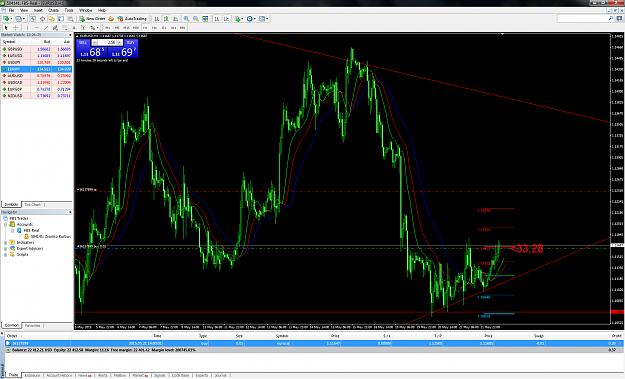This screenshot has height=379, width=625.
Task: Toggle the Market Watch window icon
Action: pyautogui.click(x=33, y=19)
